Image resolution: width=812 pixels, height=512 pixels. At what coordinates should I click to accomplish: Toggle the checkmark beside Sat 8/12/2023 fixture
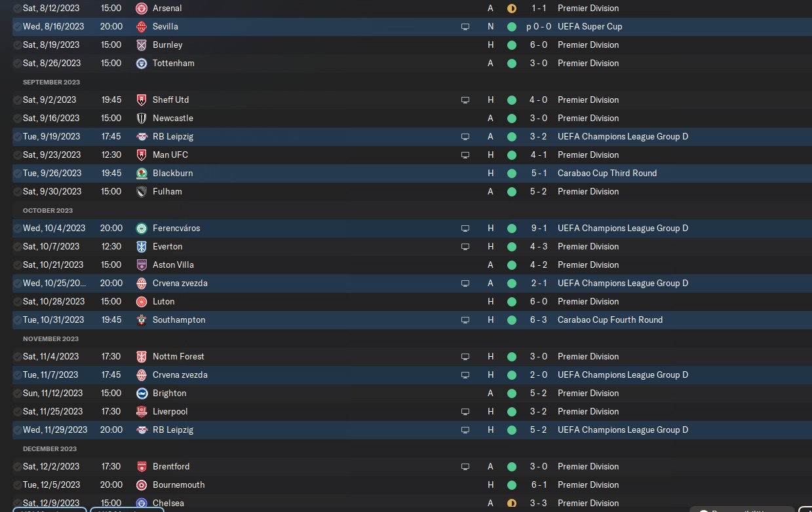(16, 9)
